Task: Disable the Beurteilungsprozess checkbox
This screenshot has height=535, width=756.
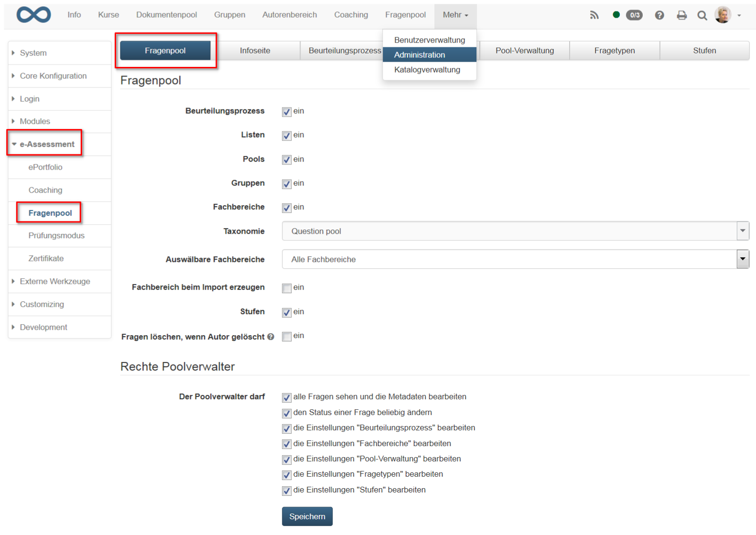Action: 287,111
